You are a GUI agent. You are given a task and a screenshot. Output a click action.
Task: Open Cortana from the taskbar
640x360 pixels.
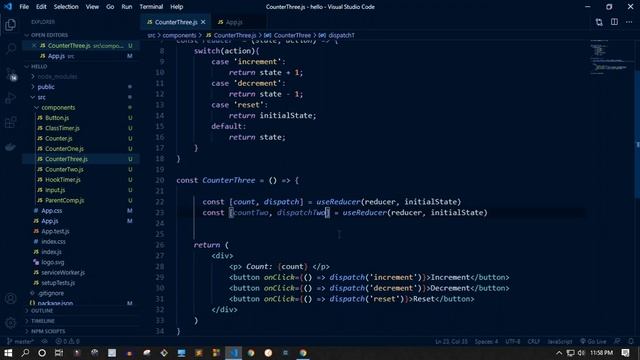(42, 353)
